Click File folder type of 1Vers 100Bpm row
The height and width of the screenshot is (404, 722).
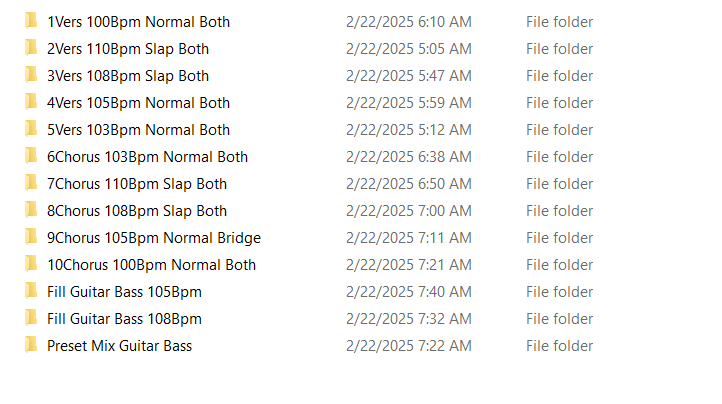click(x=559, y=22)
